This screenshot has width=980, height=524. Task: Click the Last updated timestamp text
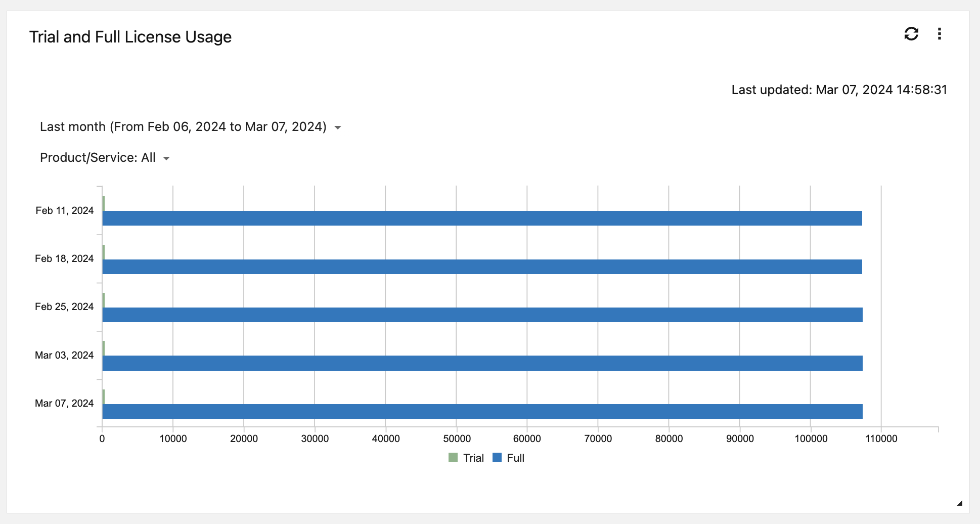[x=839, y=90]
